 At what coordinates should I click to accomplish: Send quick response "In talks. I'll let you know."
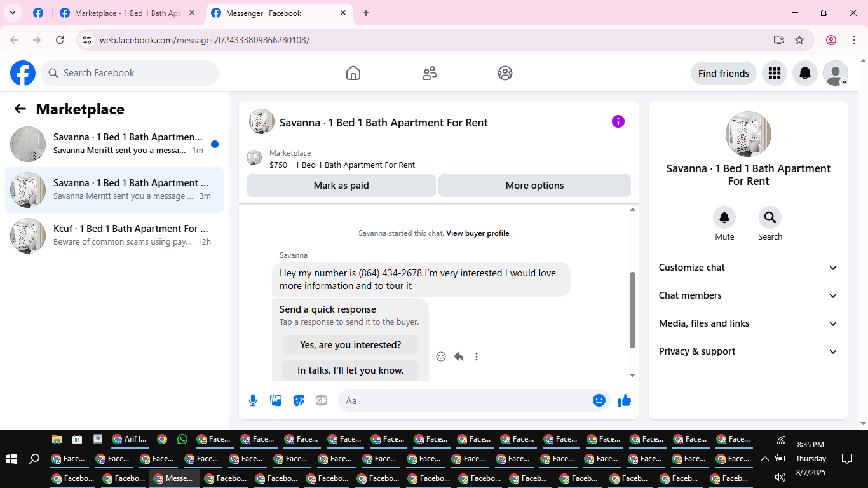coord(351,370)
